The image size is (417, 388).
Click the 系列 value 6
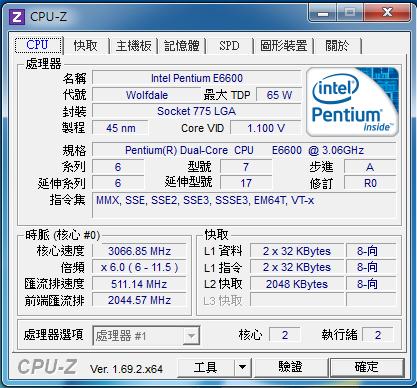(118, 167)
